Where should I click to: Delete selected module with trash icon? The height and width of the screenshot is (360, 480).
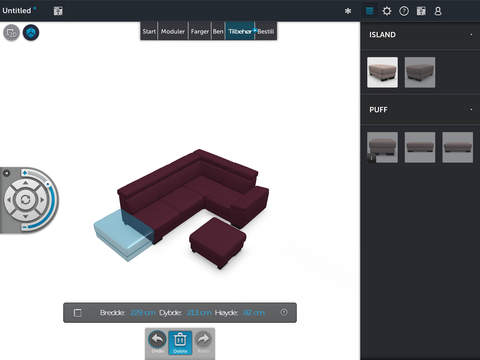(x=180, y=342)
